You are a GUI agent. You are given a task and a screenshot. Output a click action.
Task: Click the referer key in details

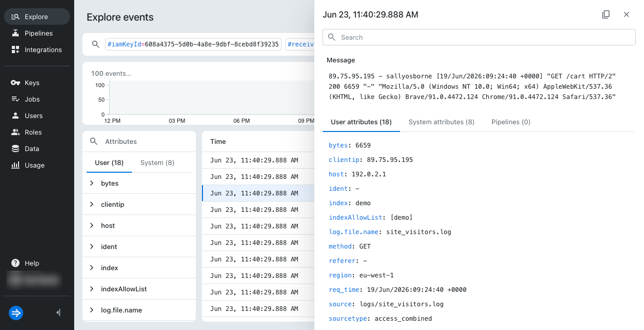tap(342, 261)
